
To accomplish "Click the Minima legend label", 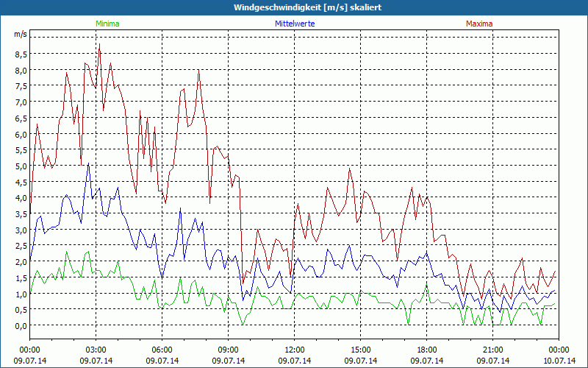I will (107, 24).
